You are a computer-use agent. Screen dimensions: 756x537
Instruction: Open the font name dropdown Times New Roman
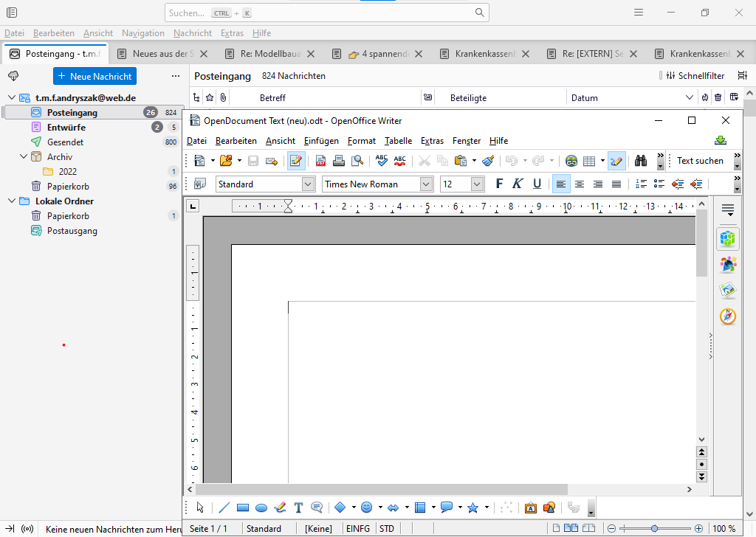point(426,184)
